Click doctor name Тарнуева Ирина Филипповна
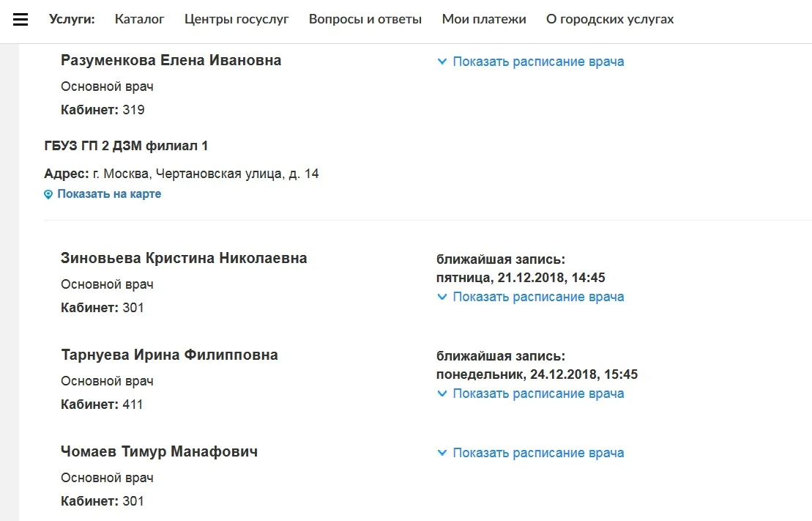The image size is (812, 521). coord(169,355)
